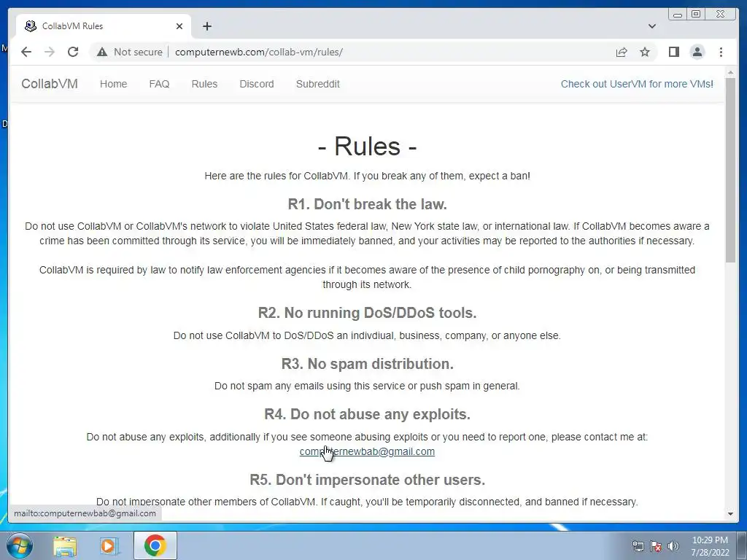Open the Chrome three-dot menu
The height and width of the screenshot is (560, 747).
pos(721,52)
